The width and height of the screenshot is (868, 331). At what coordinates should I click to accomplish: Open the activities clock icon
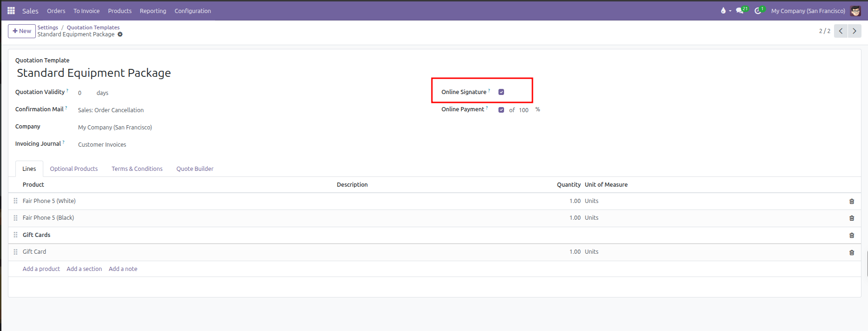[x=759, y=10]
